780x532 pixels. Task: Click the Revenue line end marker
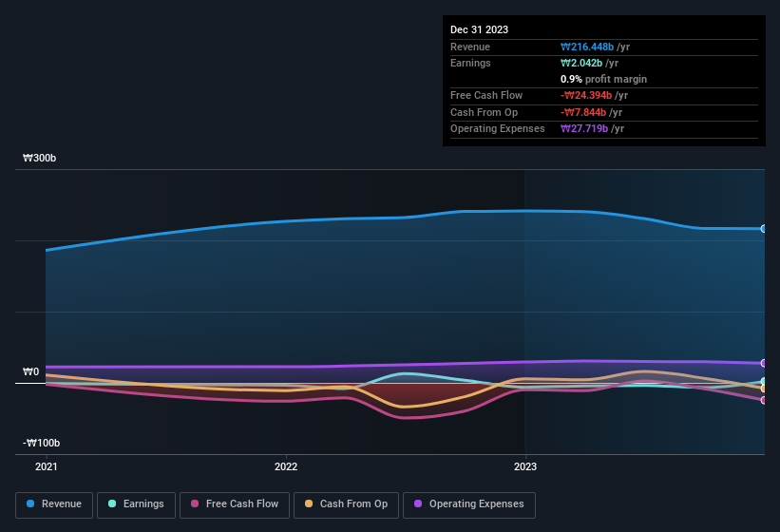pyautogui.click(x=764, y=229)
